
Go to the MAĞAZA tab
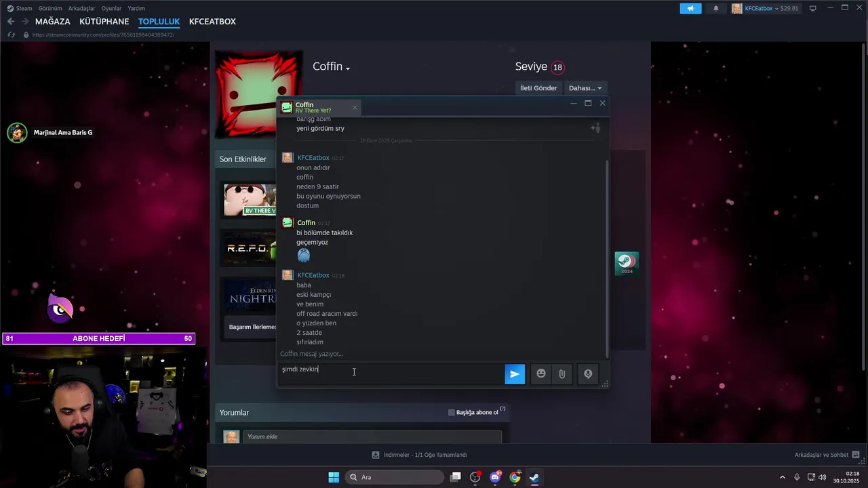point(52,22)
